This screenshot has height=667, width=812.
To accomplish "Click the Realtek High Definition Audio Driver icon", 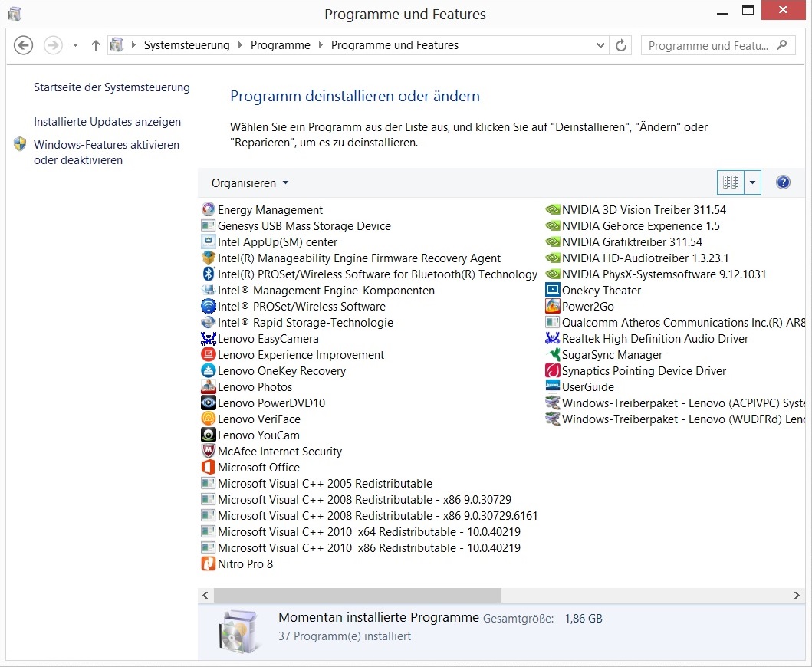I will click(553, 338).
